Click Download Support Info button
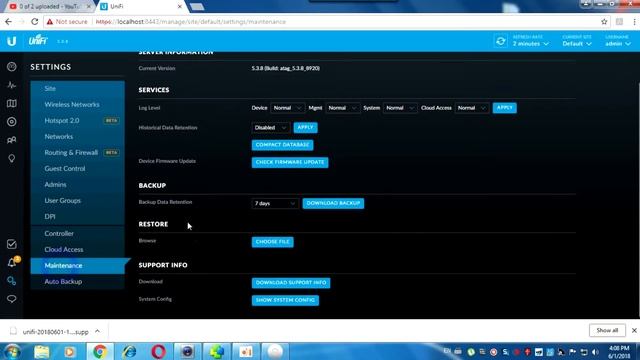640x360 pixels. pos(291,283)
